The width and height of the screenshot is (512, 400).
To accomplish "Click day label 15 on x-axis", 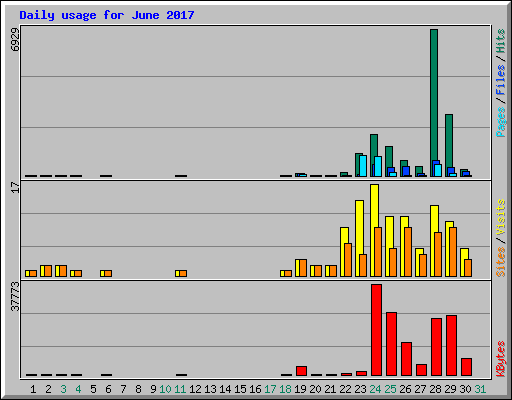I will click(240, 389).
